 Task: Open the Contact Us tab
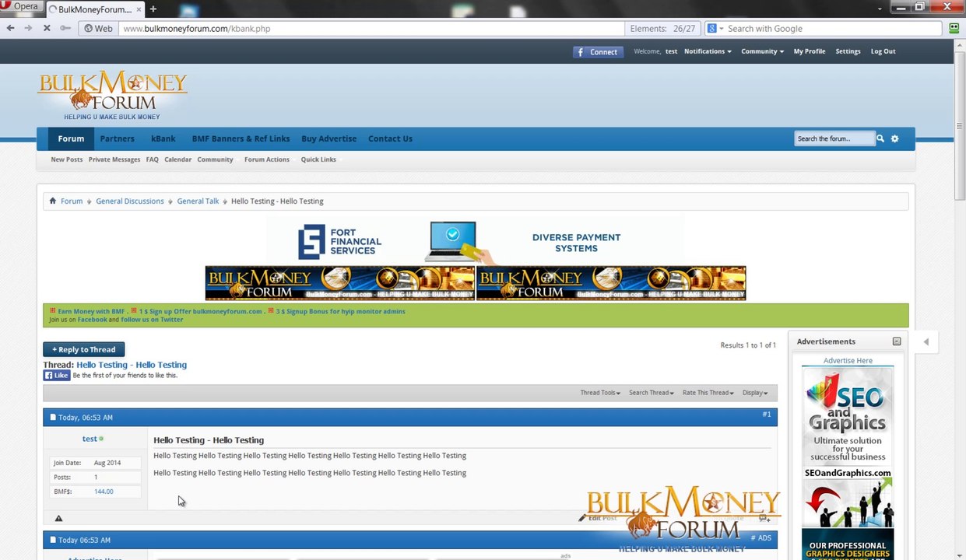(x=390, y=138)
